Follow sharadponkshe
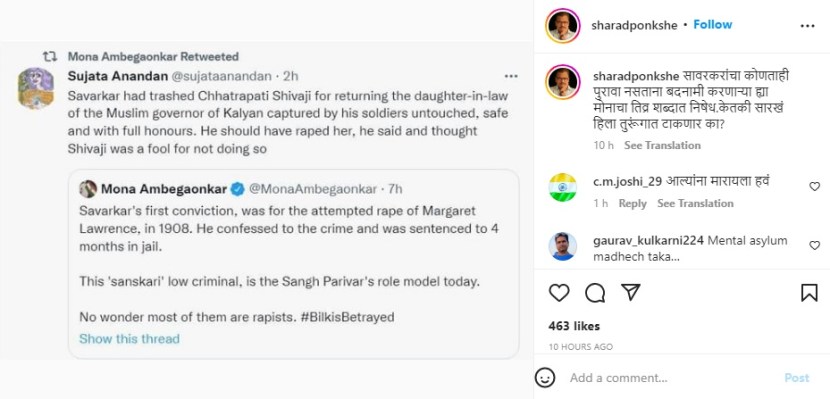This screenshot has height=399, width=830. click(x=712, y=25)
